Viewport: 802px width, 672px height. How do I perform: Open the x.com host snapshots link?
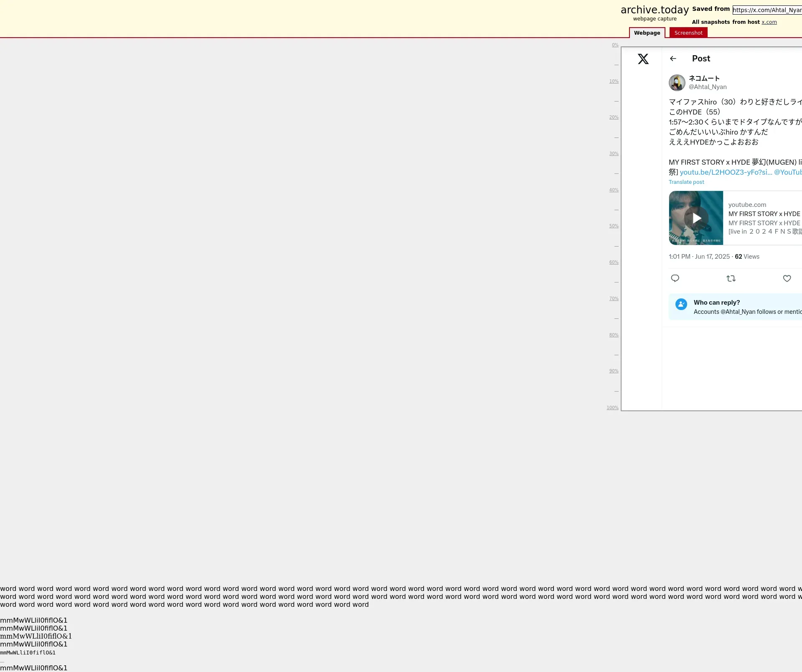pyautogui.click(x=769, y=22)
